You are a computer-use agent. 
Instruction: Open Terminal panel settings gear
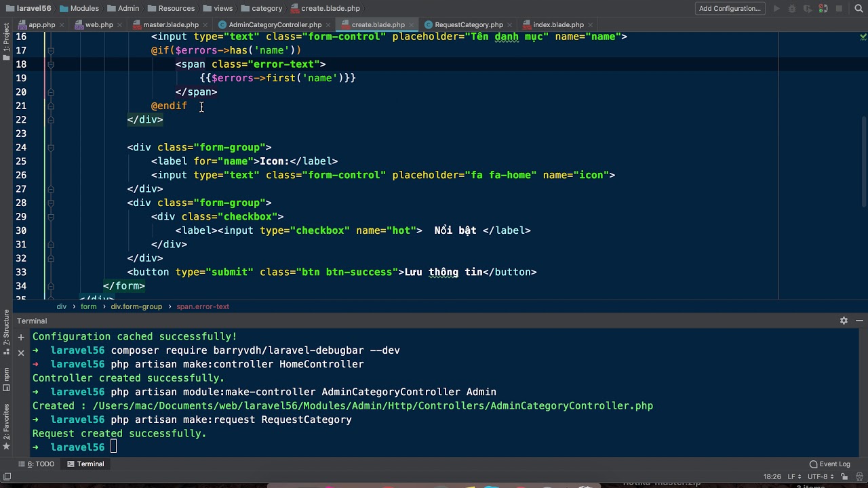844,321
